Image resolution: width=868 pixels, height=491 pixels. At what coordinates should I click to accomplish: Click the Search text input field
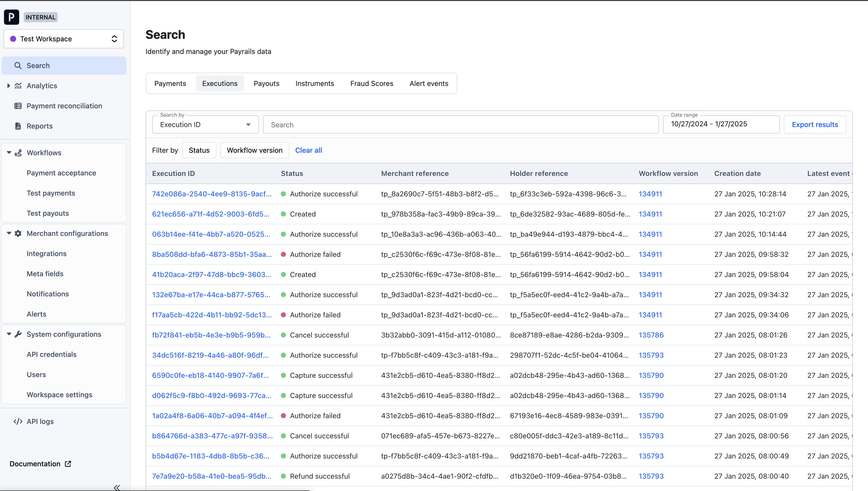(461, 125)
